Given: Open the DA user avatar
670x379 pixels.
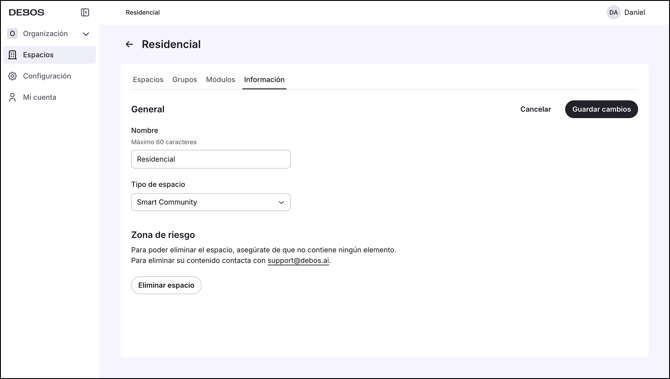Looking at the screenshot, I should [x=614, y=12].
